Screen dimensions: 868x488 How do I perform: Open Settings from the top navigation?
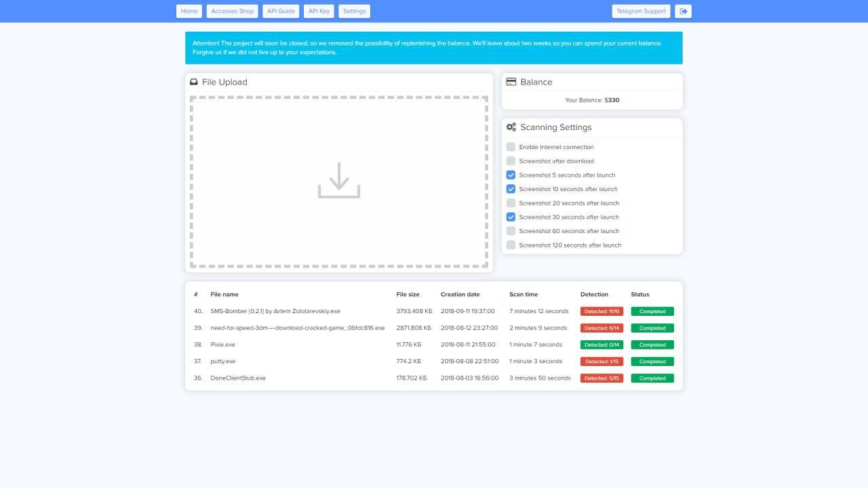(x=354, y=12)
